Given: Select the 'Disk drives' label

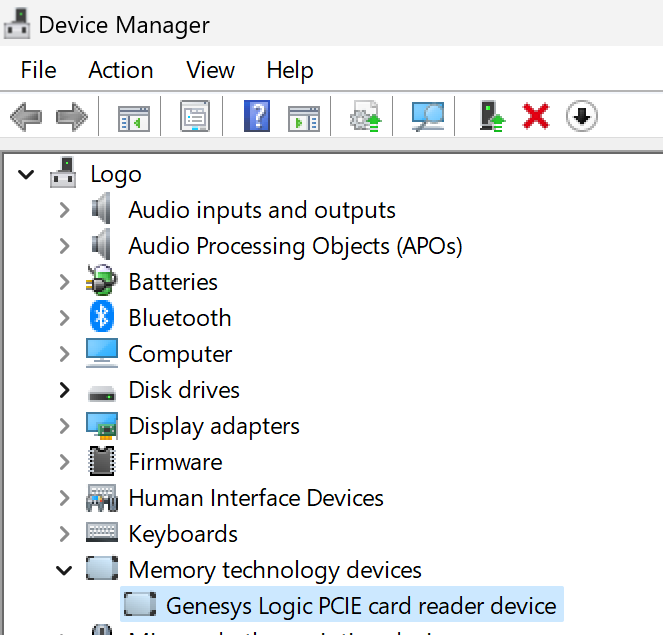Looking at the screenshot, I should click(x=184, y=390).
